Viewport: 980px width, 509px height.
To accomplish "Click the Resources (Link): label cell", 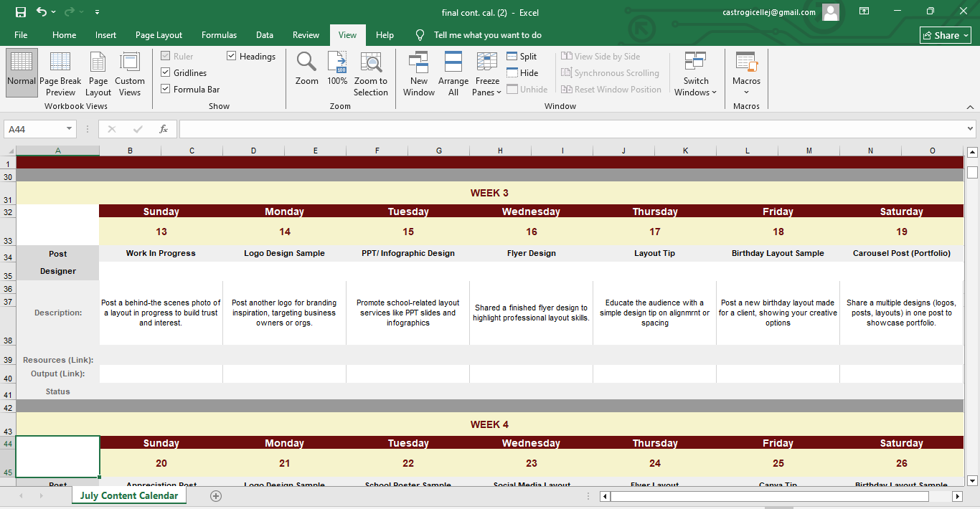I will [x=58, y=360].
